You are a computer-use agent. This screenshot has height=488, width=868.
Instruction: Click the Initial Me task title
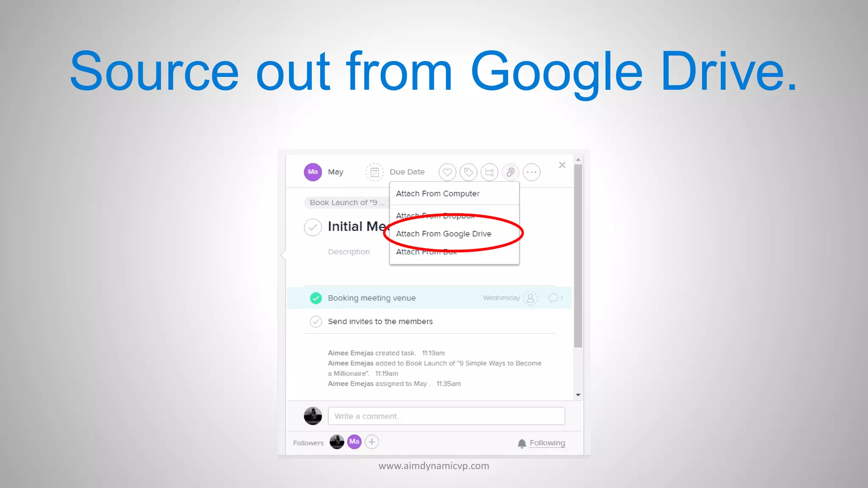(x=358, y=227)
